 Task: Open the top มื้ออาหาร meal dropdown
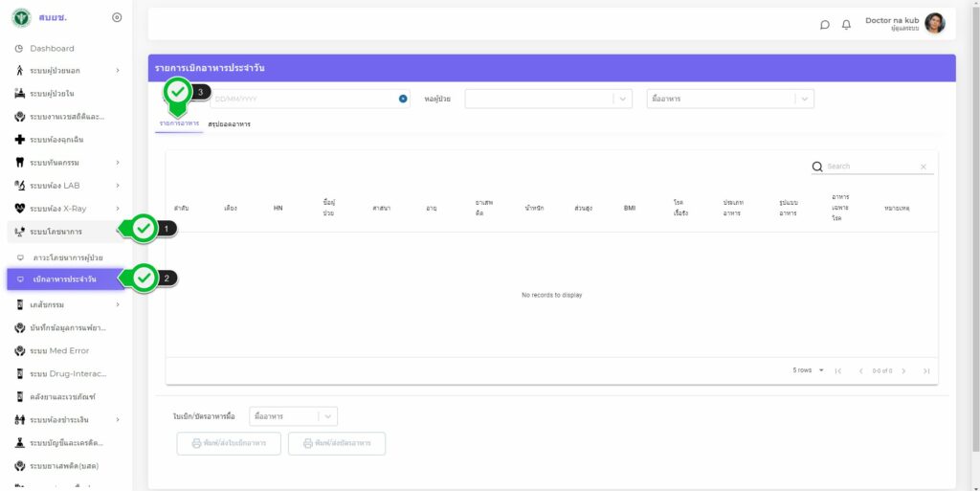coord(729,99)
